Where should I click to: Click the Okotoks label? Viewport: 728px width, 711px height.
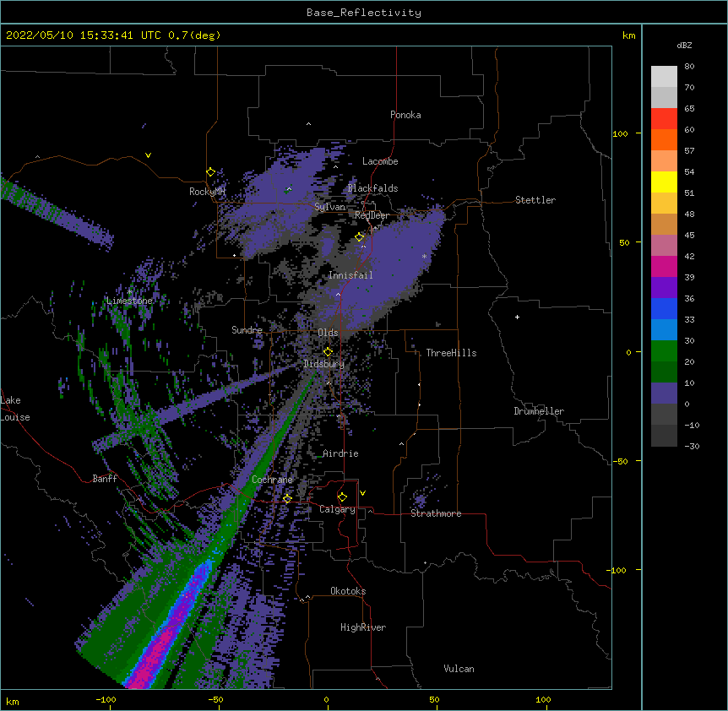348,591
